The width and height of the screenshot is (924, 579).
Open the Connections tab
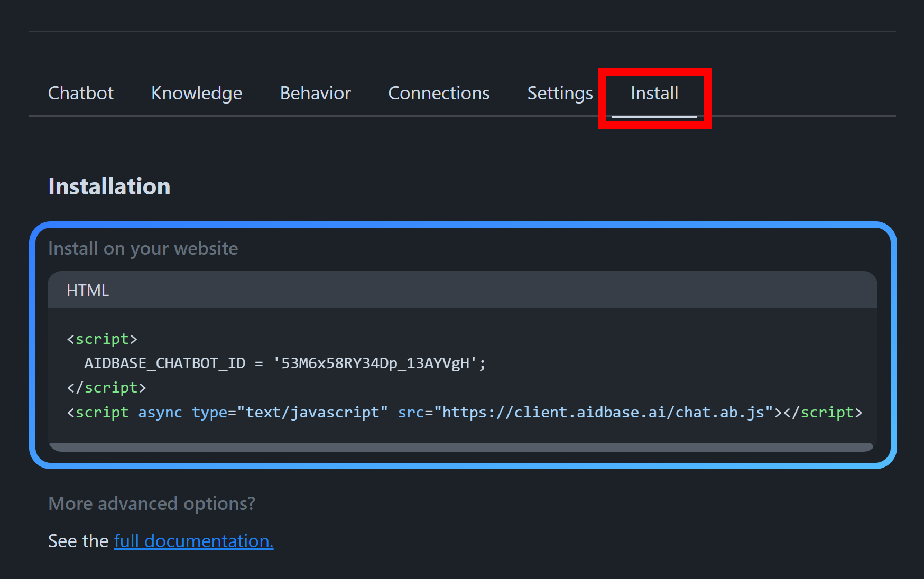coord(438,93)
